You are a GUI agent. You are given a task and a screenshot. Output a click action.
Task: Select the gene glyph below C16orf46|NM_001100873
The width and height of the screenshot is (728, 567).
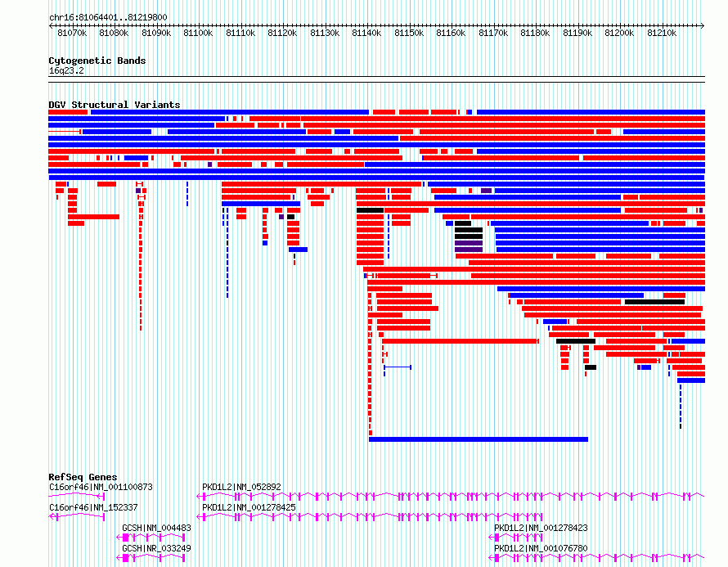click(77, 497)
